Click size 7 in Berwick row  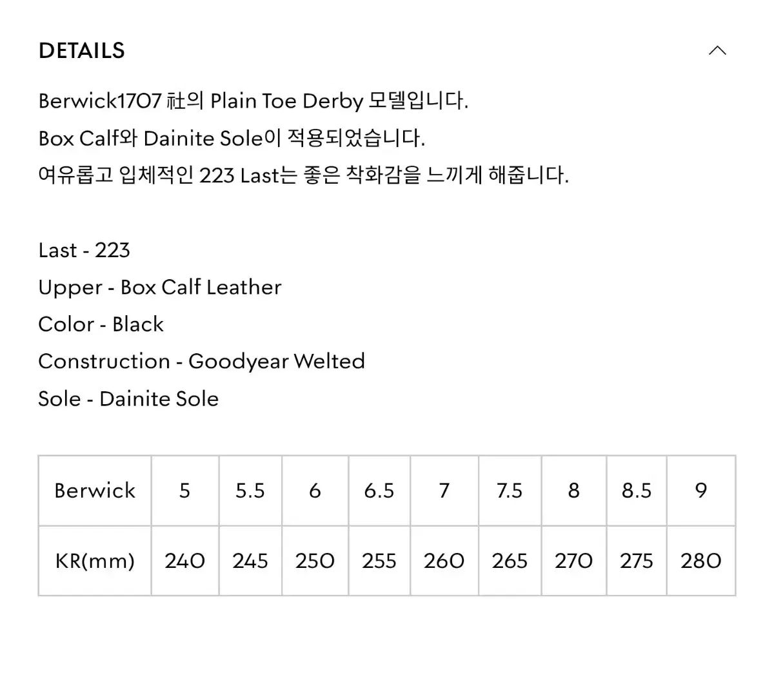(x=444, y=491)
